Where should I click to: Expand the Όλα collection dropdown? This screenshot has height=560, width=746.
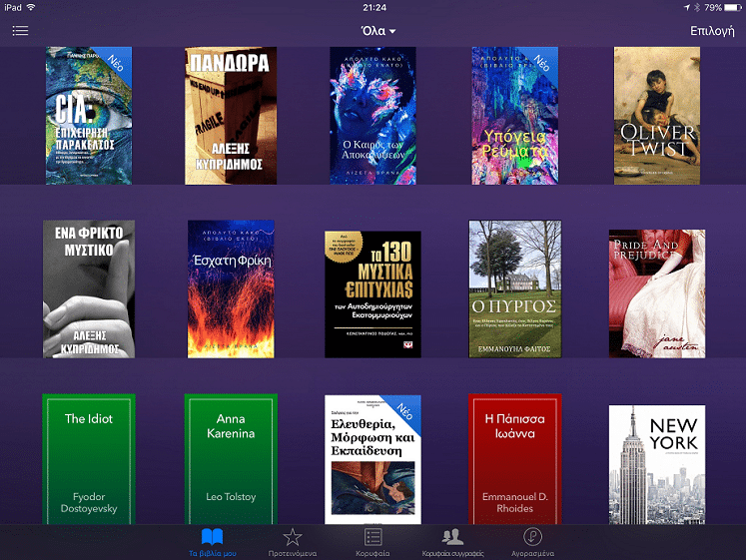(378, 31)
